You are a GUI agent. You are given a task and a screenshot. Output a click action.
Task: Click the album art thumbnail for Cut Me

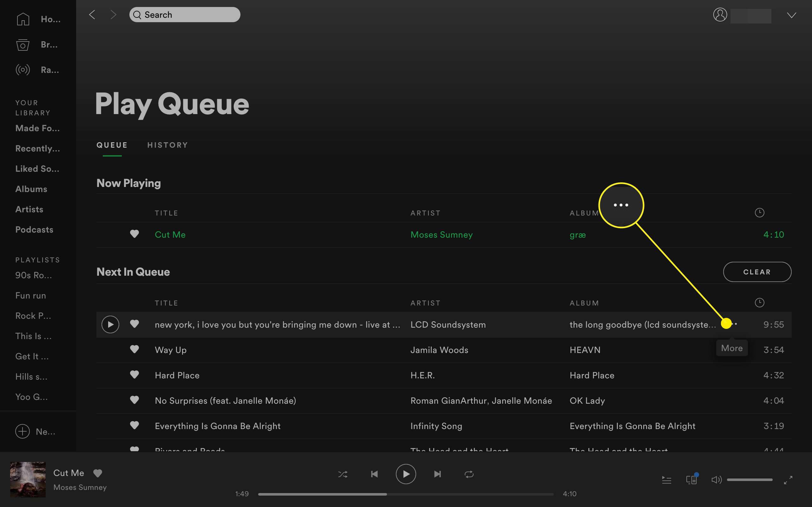click(x=27, y=479)
